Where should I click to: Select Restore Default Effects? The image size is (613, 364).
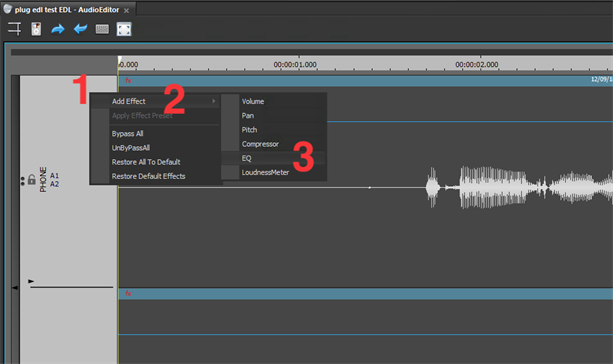click(148, 176)
